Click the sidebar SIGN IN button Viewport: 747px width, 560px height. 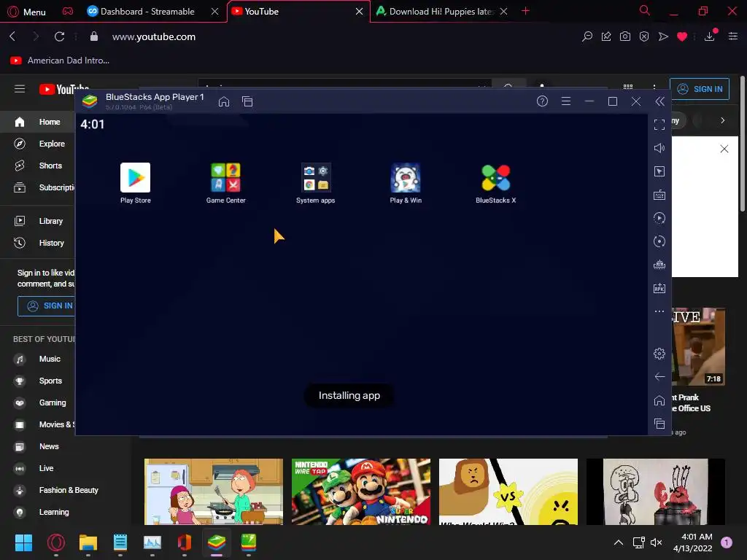pyautogui.click(x=47, y=306)
